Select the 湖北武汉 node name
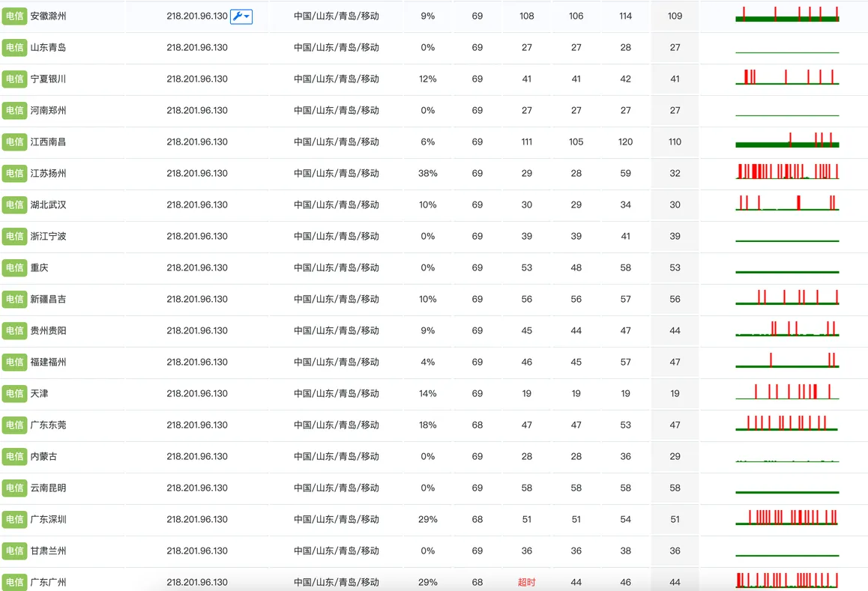The image size is (868, 591). click(x=48, y=204)
